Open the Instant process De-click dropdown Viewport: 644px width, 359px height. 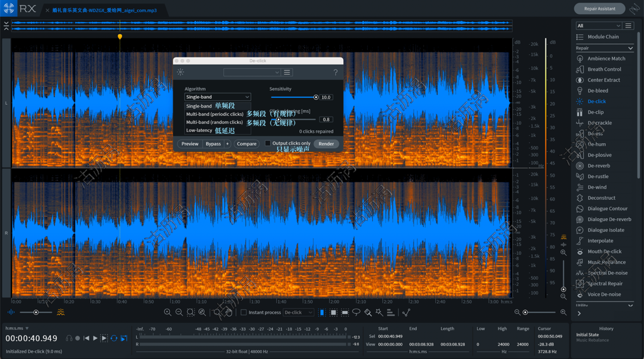pos(298,312)
